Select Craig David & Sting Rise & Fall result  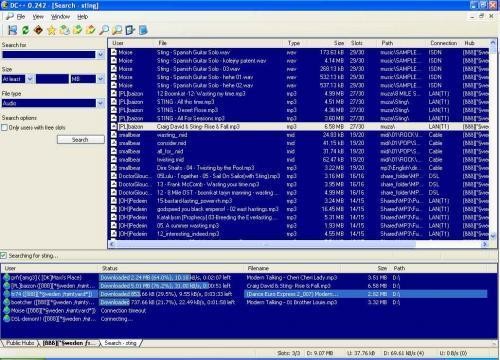298,127
